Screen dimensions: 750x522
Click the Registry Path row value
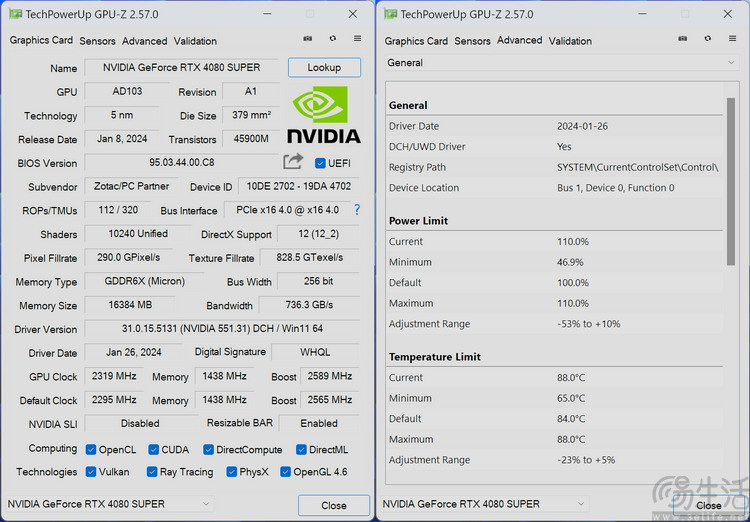tap(638, 167)
